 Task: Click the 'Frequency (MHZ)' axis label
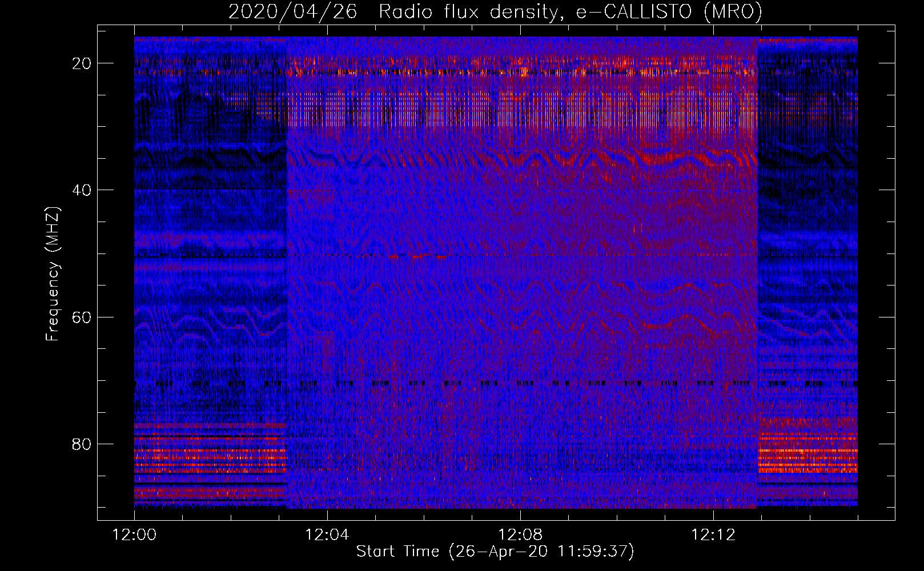tap(53, 274)
